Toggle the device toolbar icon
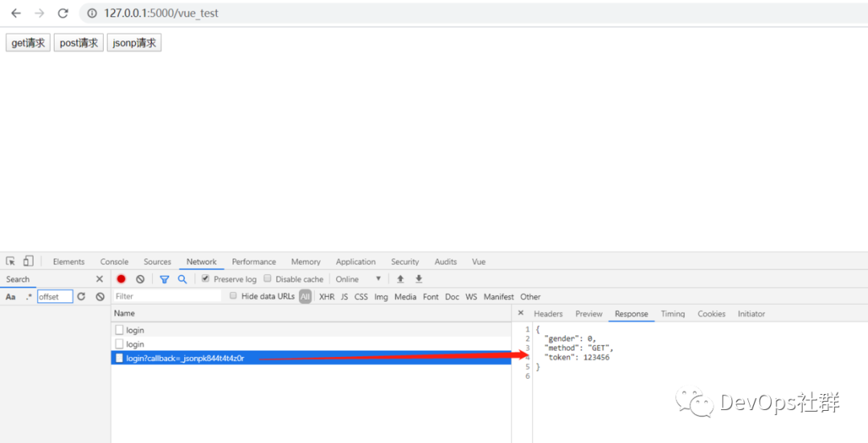Image resolution: width=868 pixels, height=443 pixels. point(28,260)
